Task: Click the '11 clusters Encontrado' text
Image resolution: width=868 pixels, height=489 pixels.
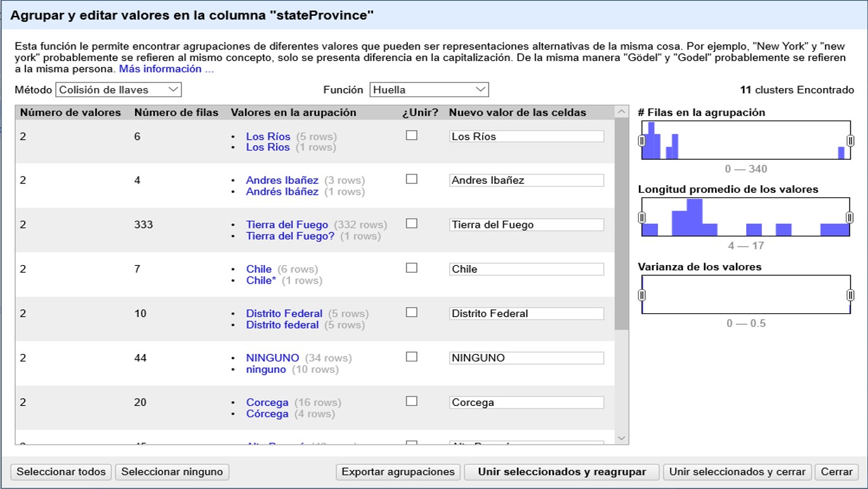Action: pos(797,90)
